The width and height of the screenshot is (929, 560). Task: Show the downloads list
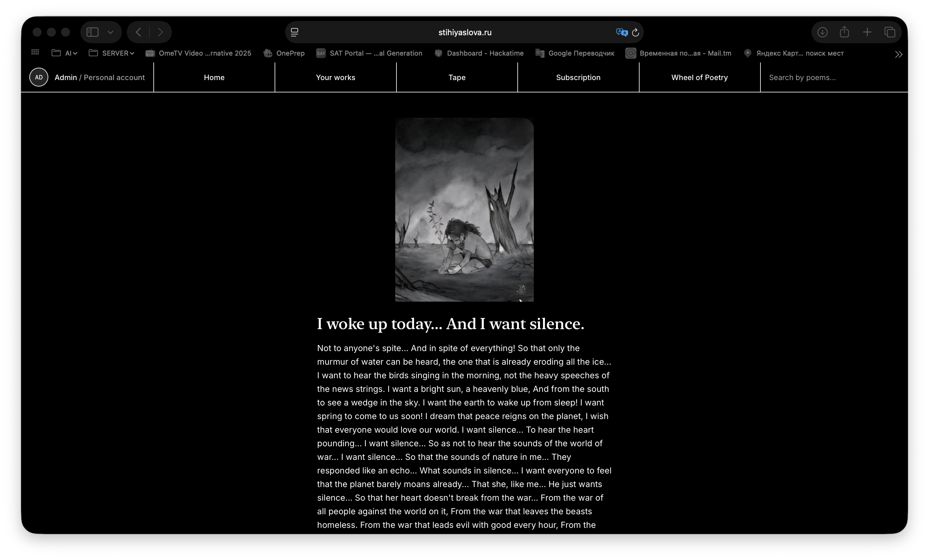click(x=822, y=32)
